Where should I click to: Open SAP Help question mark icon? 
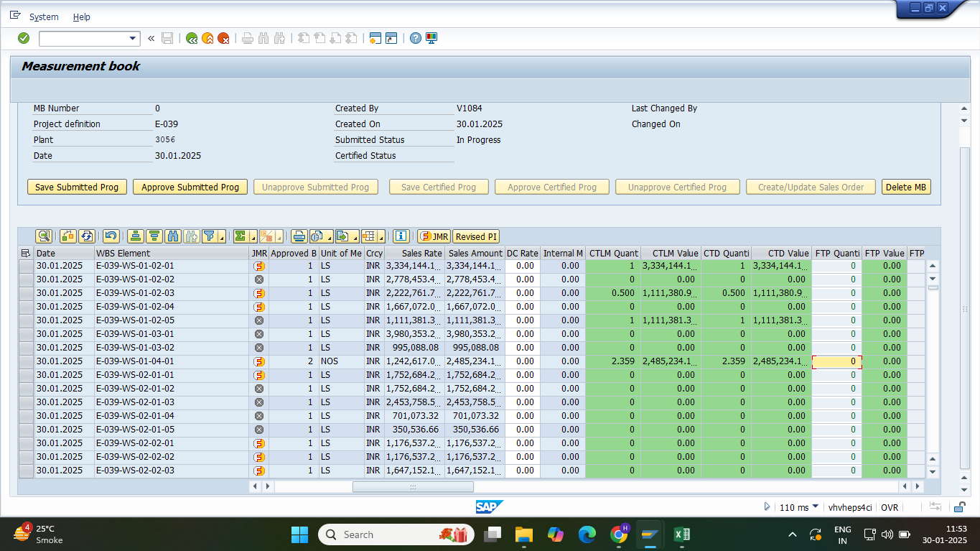[x=415, y=39]
